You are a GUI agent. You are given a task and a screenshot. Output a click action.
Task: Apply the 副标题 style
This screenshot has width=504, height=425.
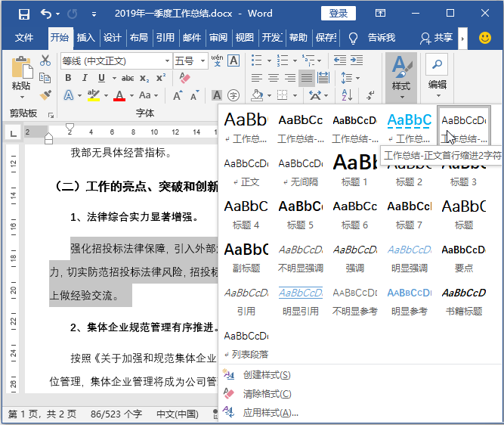(246, 257)
